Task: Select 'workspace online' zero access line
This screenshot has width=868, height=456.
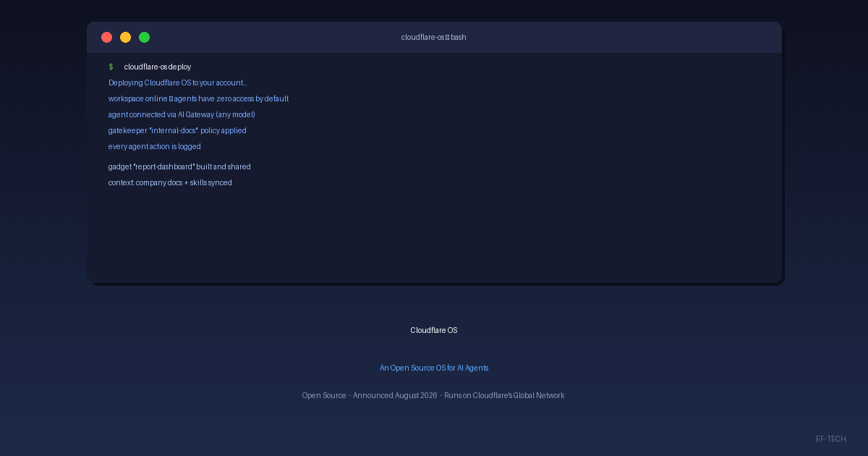Action: click(198, 98)
